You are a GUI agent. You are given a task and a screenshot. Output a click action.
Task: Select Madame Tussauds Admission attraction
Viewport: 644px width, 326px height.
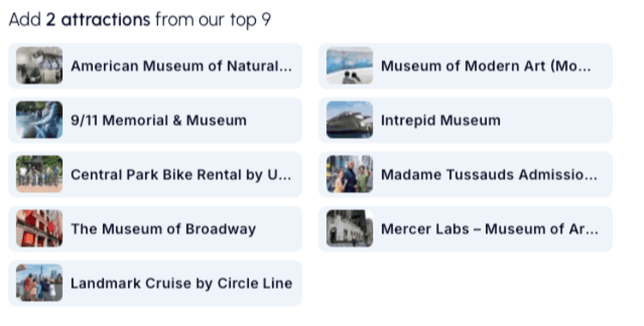[x=465, y=174]
